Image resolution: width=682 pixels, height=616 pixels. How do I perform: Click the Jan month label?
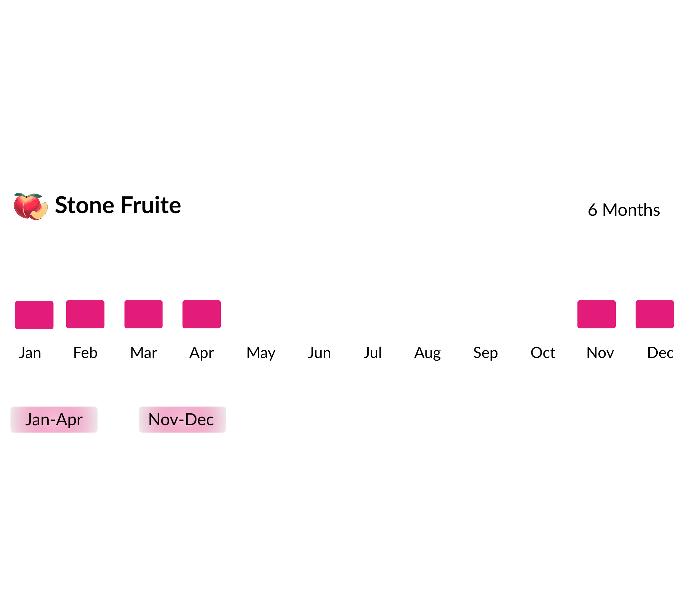pyautogui.click(x=30, y=353)
